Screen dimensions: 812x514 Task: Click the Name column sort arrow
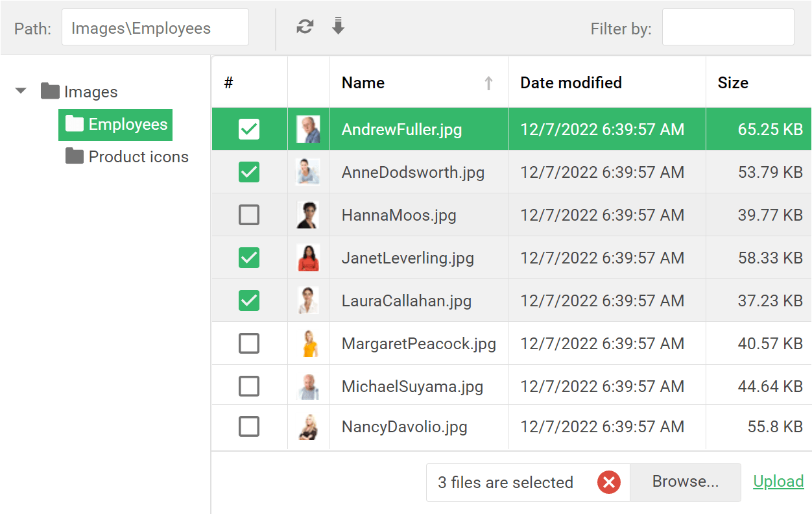click(489, 83)
